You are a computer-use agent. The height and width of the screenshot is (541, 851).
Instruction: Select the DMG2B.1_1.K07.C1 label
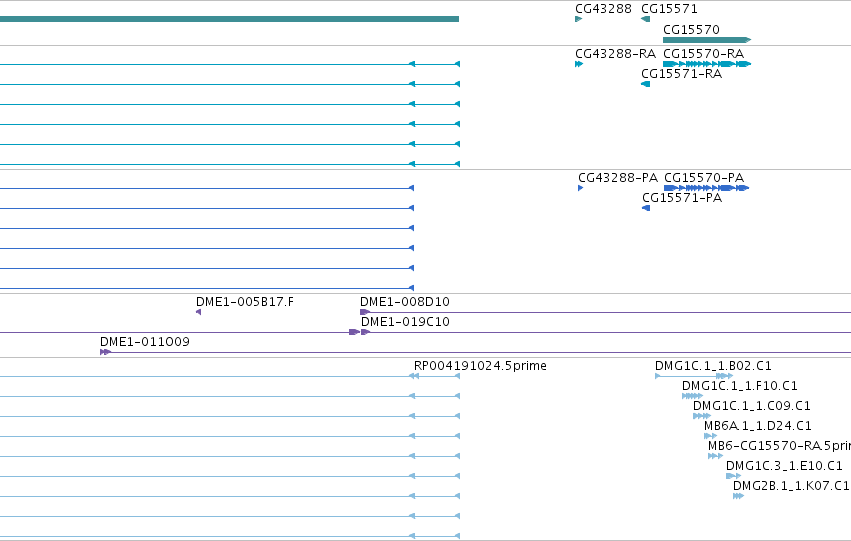point(791,486)
